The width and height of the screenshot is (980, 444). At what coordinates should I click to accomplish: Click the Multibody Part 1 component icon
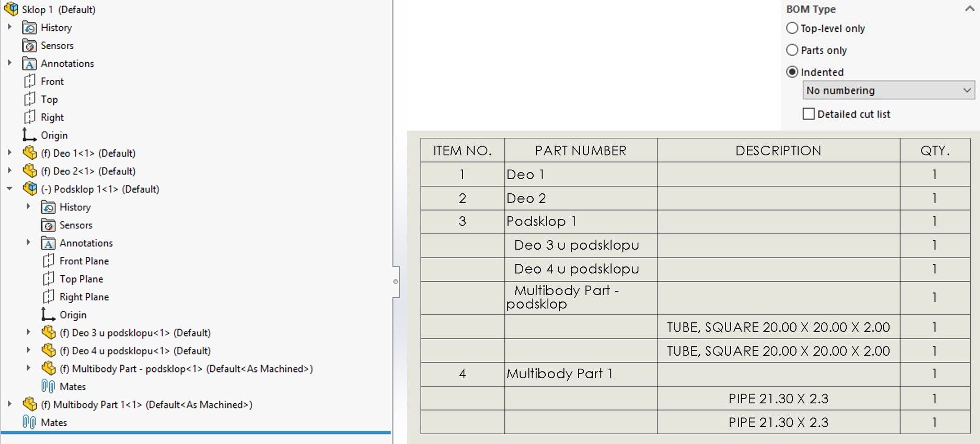pyautogui.click(x=30, y=404)
